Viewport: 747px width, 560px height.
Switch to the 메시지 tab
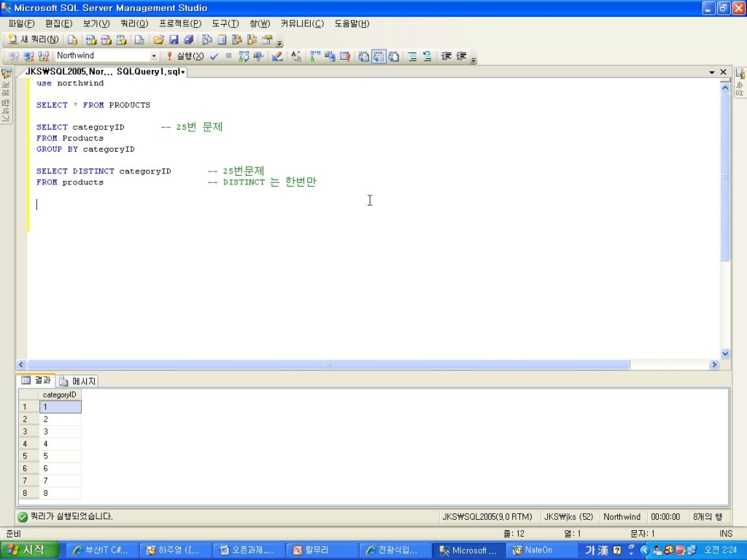79,381
